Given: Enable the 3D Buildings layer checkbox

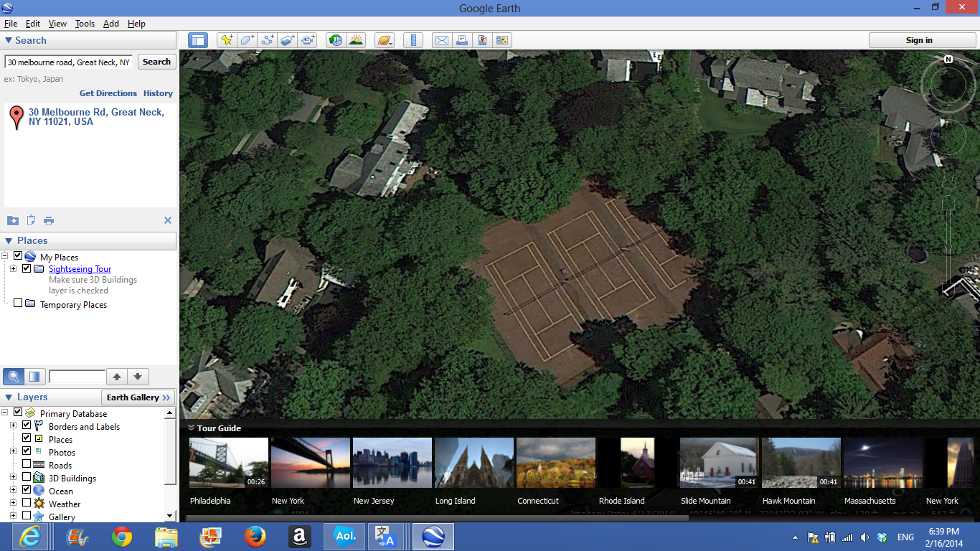Looking at the screenshot, I should [27, 478].
